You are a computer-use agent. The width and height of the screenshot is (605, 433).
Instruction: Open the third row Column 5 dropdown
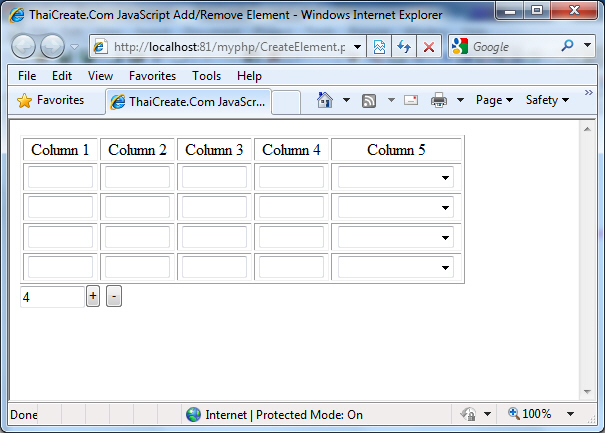click(396, 237)
